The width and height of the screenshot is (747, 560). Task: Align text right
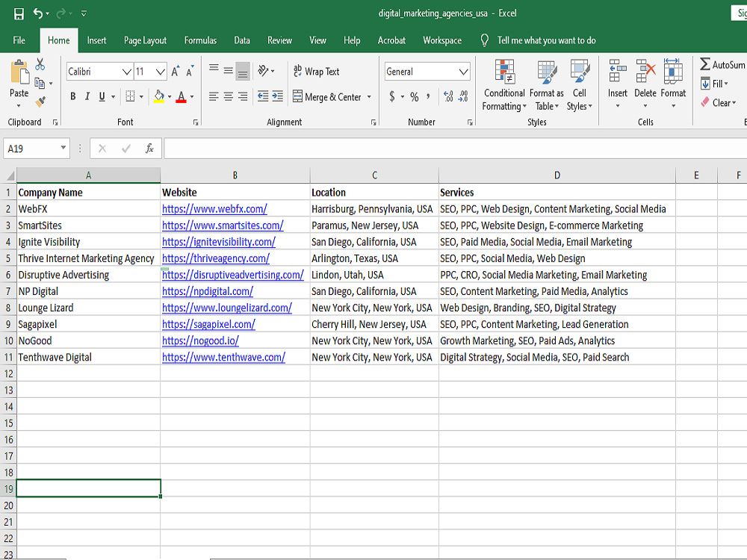[x=243, y=96]
